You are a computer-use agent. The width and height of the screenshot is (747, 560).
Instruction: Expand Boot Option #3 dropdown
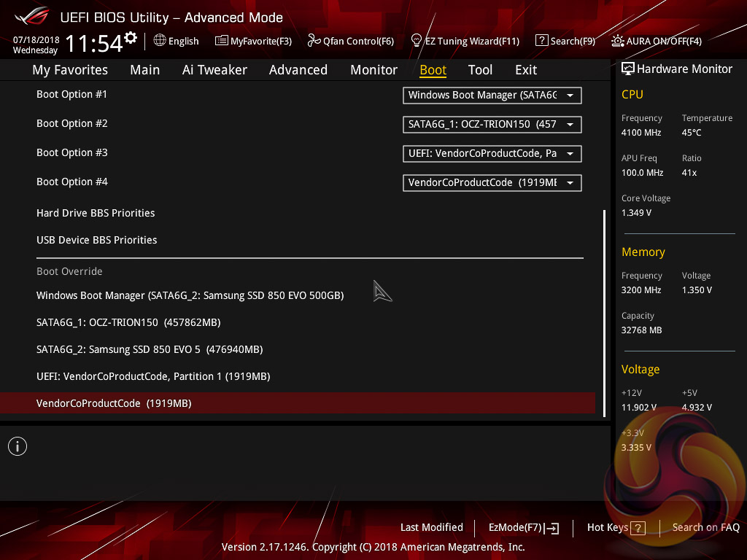tap(492, 153)
